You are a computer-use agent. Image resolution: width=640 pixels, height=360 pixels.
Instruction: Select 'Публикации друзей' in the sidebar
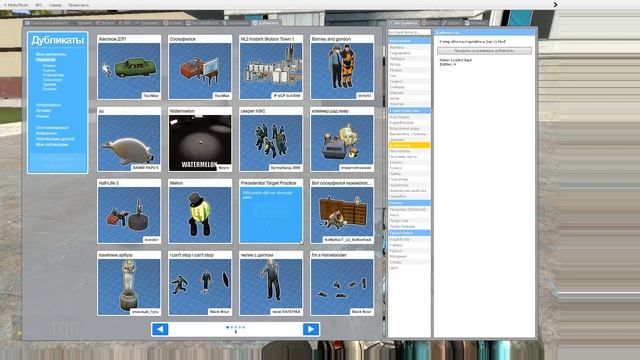(55, 139)
